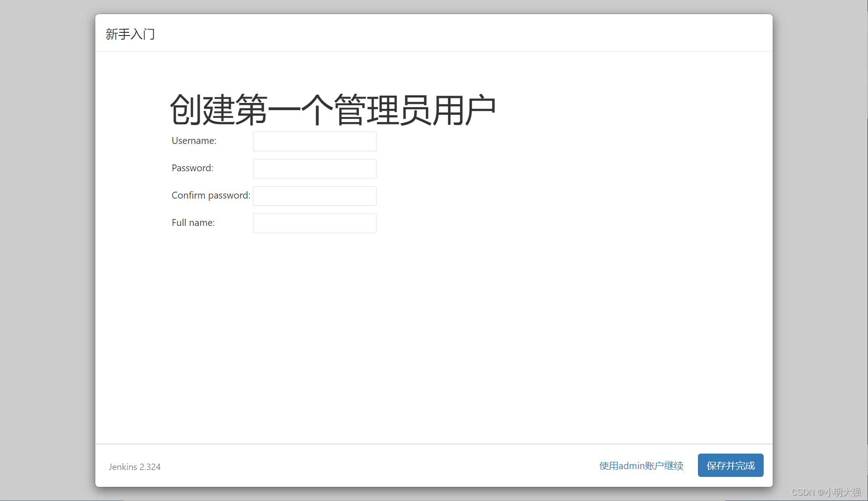The height and width of the screenshot is (501, 868).
Task: Click the white form content area
Action: pos(433,319)
